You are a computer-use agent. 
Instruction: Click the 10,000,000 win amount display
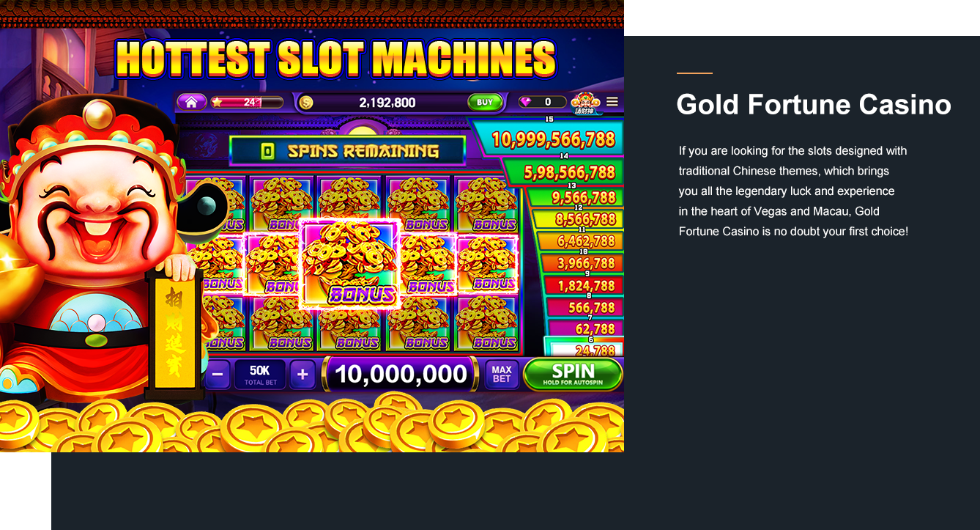pyautogui.click(x=400, y=375)
